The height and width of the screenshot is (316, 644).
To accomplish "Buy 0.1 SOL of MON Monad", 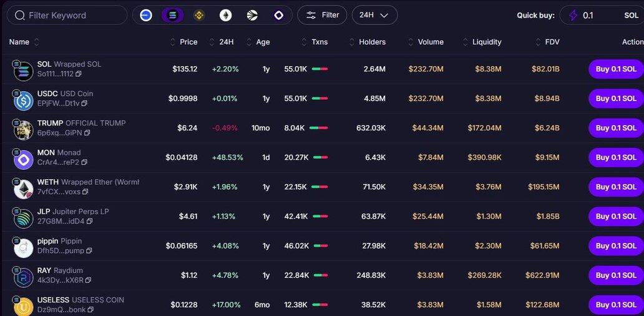I will click(615, 157).
